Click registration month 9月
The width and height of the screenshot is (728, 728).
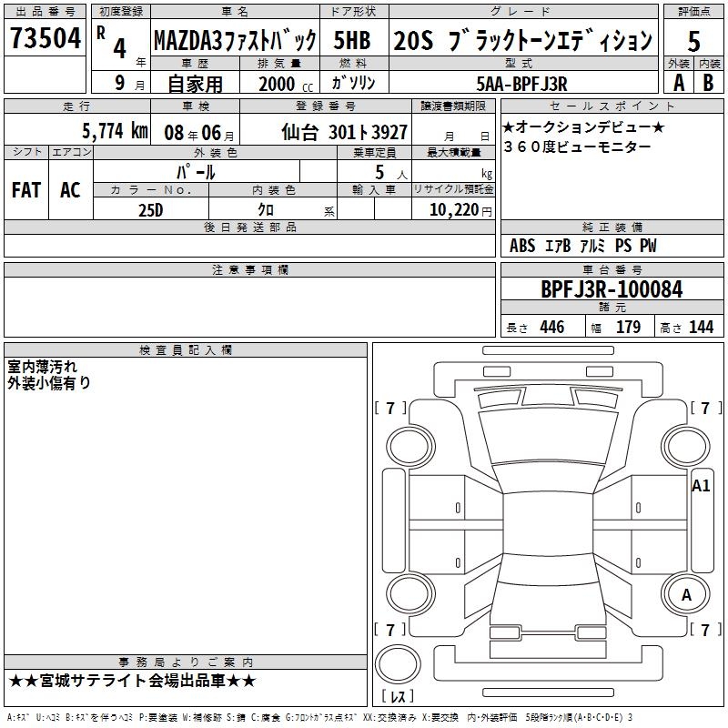point(130,84)
